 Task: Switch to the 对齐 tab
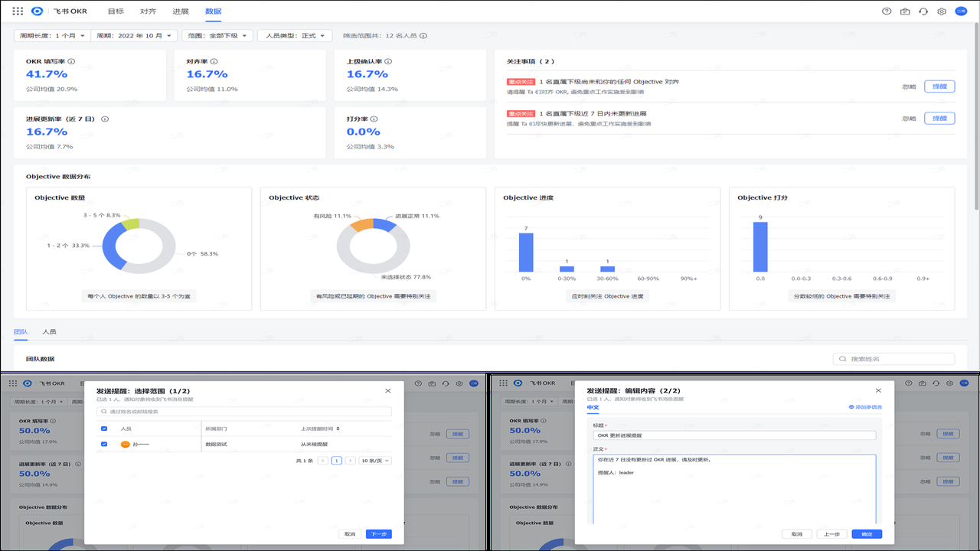pos(148,11)
